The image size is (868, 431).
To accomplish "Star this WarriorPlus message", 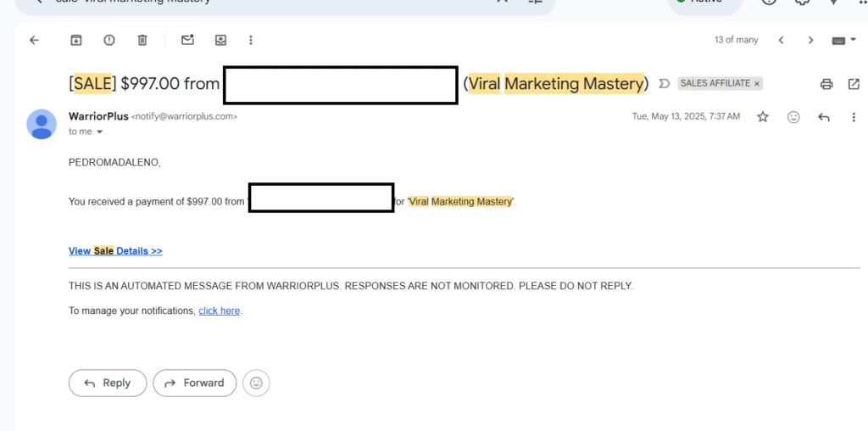I will (763, 117).
